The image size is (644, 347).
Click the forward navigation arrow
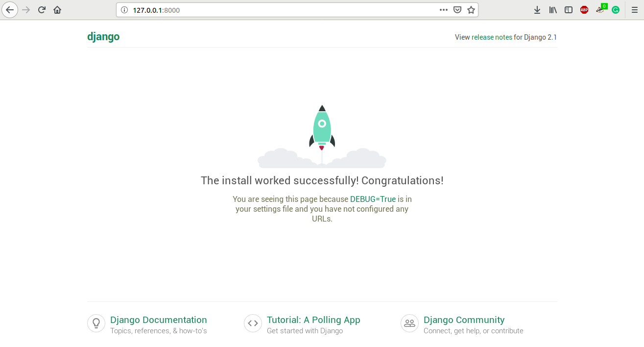[26, 10]
